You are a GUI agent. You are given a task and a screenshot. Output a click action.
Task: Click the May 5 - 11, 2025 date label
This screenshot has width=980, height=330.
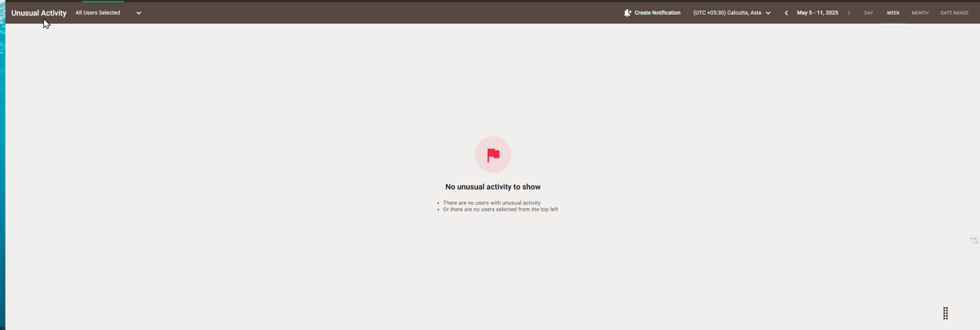(817, 13)
